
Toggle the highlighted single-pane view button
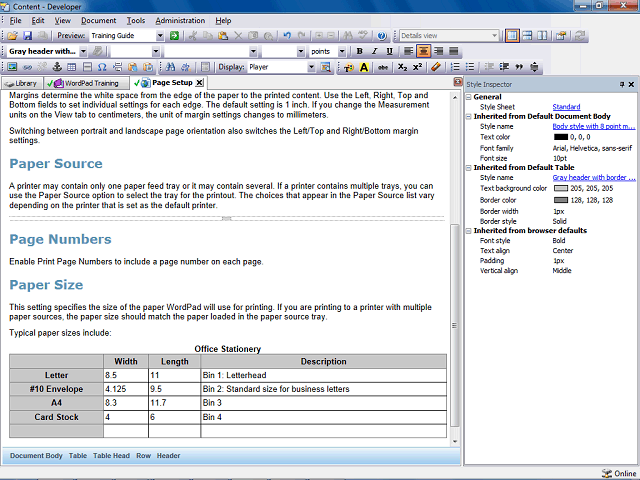512,36
